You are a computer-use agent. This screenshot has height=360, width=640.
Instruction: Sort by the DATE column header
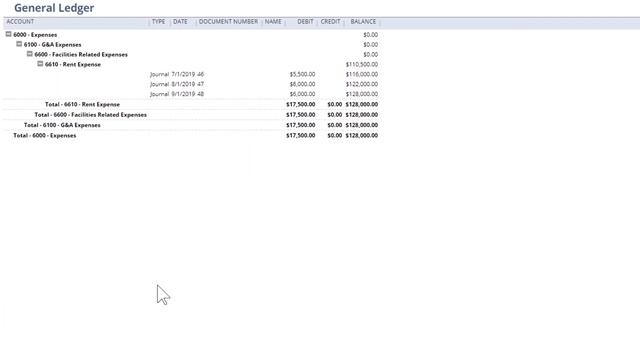pyautogui.click(x=180, y=22)
